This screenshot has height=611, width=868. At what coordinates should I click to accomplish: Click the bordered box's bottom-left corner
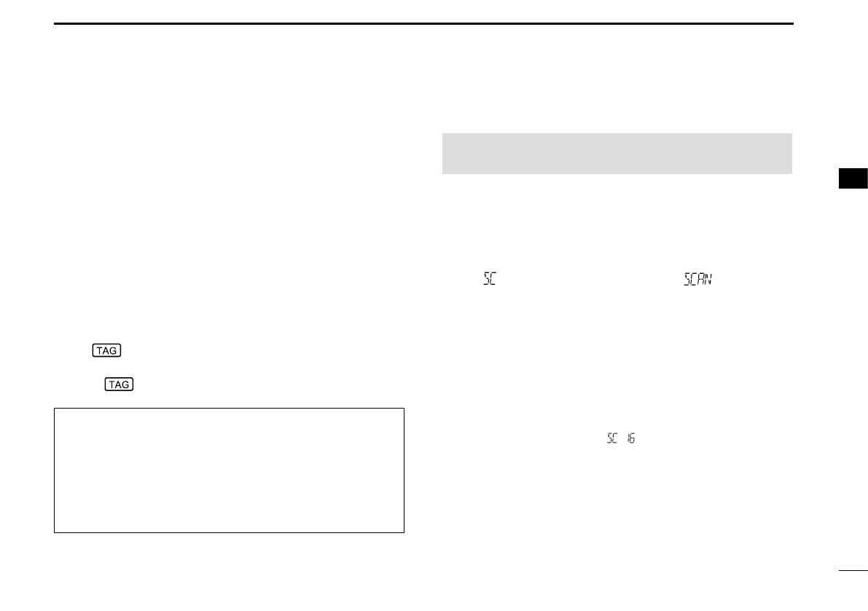coord(55,532)
